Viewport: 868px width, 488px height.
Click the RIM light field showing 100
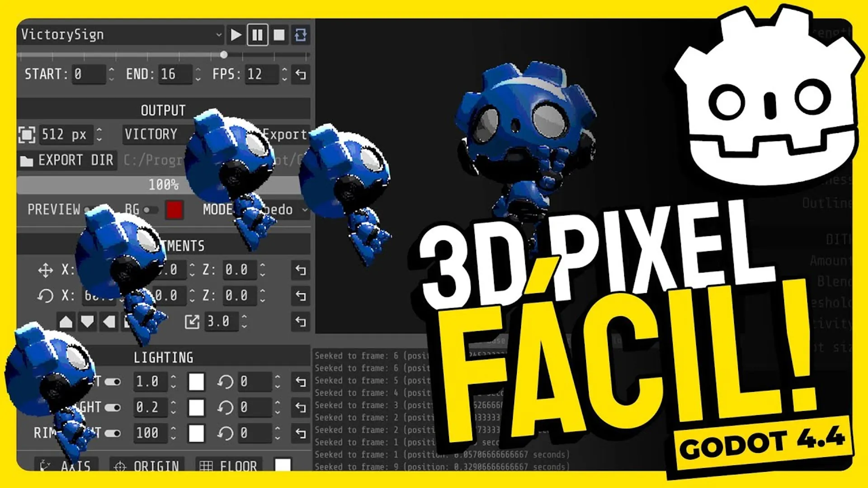151,433
